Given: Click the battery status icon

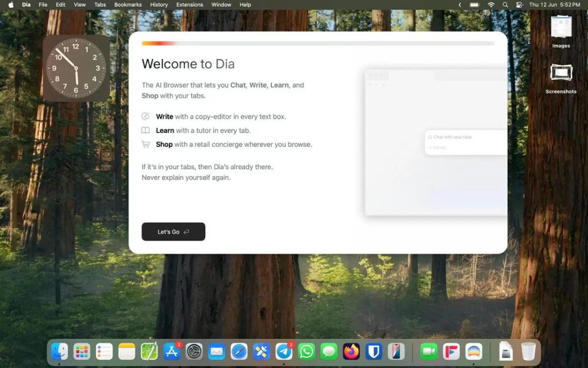Looking at the screenshot, I should 474,5.
